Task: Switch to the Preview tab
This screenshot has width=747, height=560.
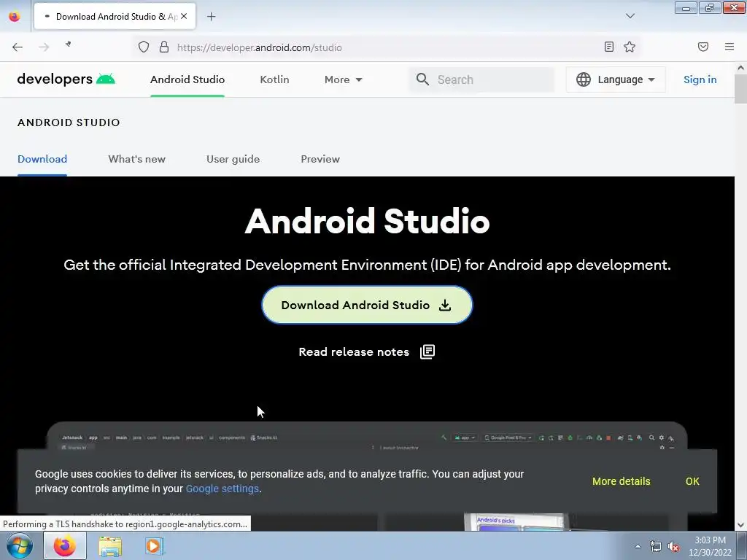Action: coord(320,159)
